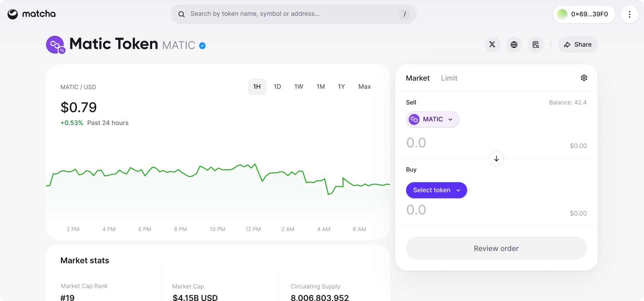Click the matcha logo icon

click(x=13, y=14)
